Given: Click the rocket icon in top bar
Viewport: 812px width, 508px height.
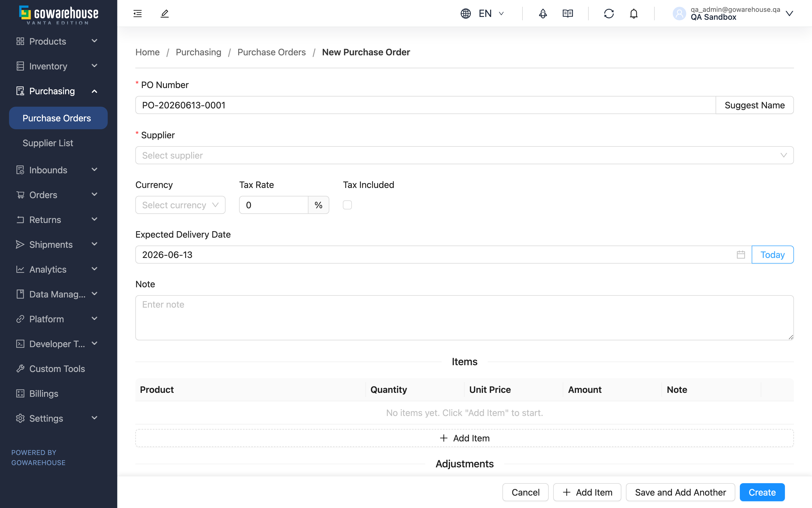Looking at the screenshot, I should click(x=542, y=14).
